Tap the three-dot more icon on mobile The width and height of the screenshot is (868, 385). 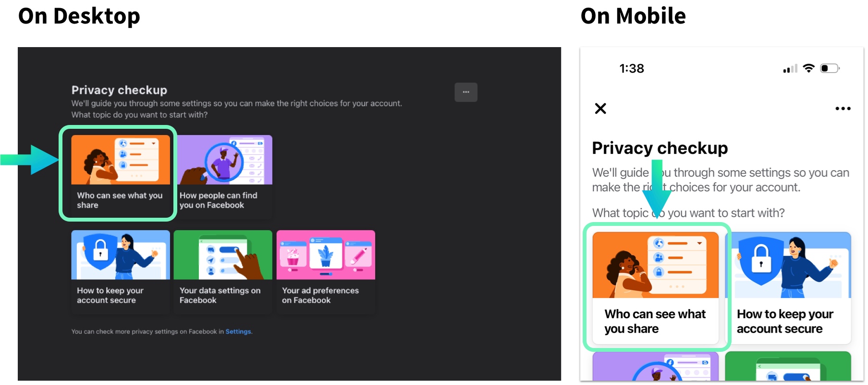[843, 109]
